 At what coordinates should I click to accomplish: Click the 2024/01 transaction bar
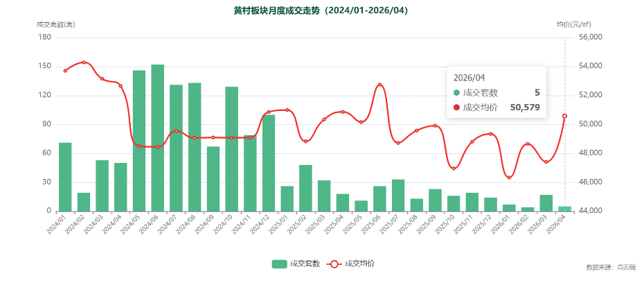(65, 178)
